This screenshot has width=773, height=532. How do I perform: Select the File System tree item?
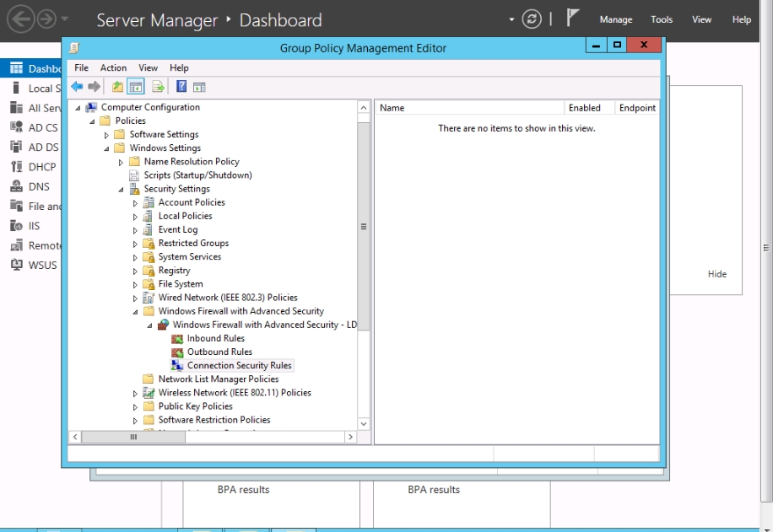click(x=181, y=284)
